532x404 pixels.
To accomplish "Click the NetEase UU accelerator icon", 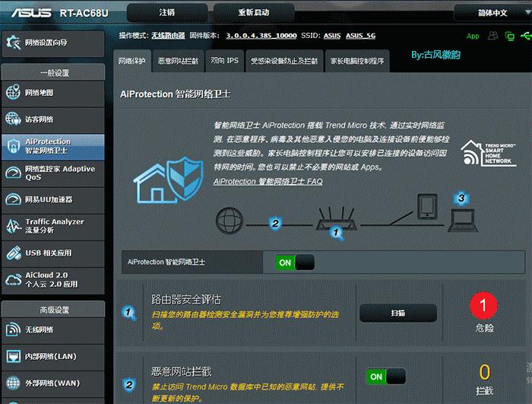I will [13, 199].
